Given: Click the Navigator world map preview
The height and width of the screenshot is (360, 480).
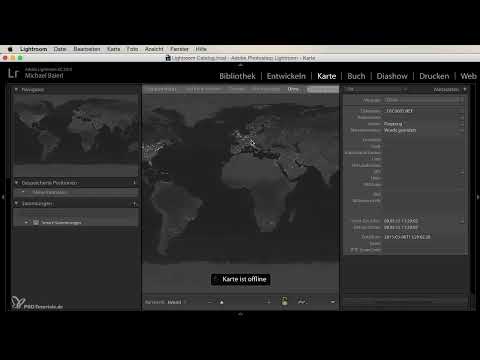Looking at the screenshot, I should [x=76, y=130].
